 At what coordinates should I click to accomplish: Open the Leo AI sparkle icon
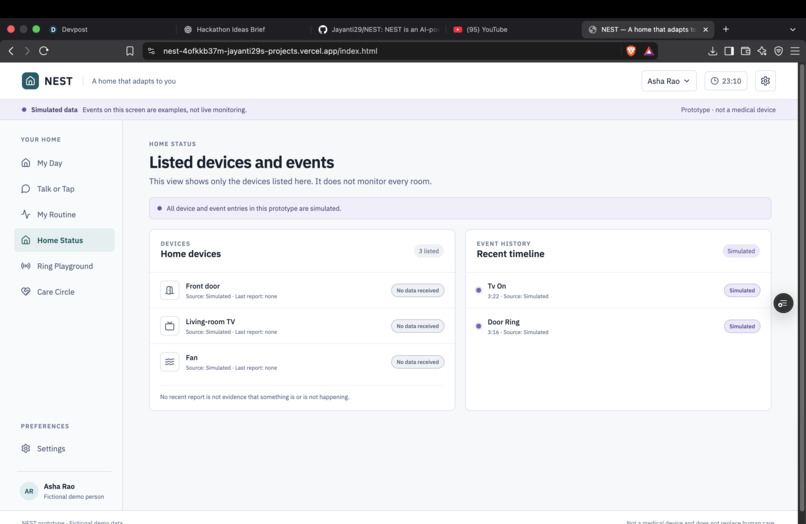coord(762,51)
